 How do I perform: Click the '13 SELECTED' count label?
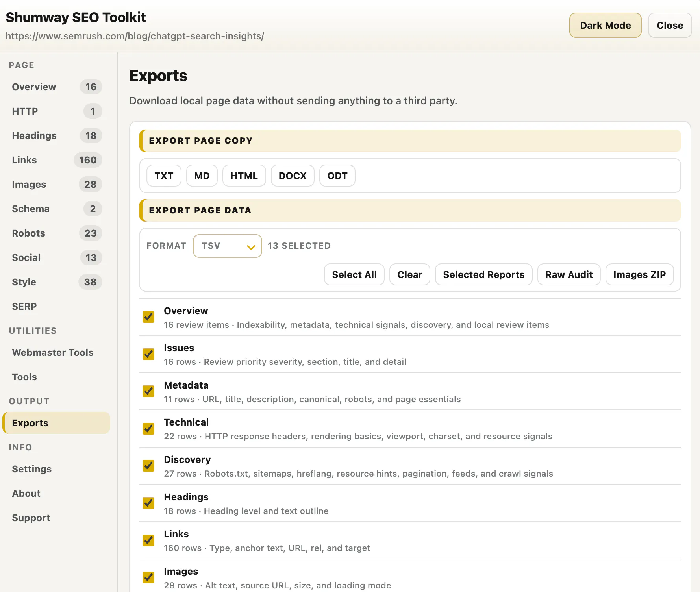[299, 246]
